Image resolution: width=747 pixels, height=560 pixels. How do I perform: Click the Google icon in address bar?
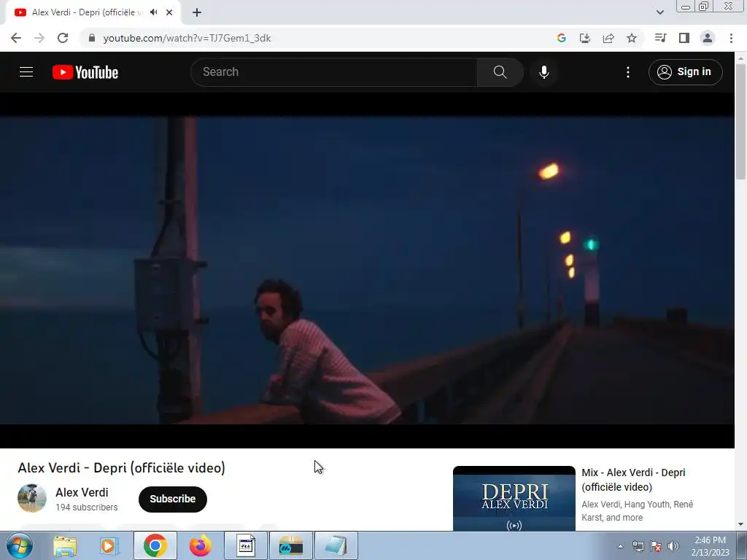pos(562,38)
